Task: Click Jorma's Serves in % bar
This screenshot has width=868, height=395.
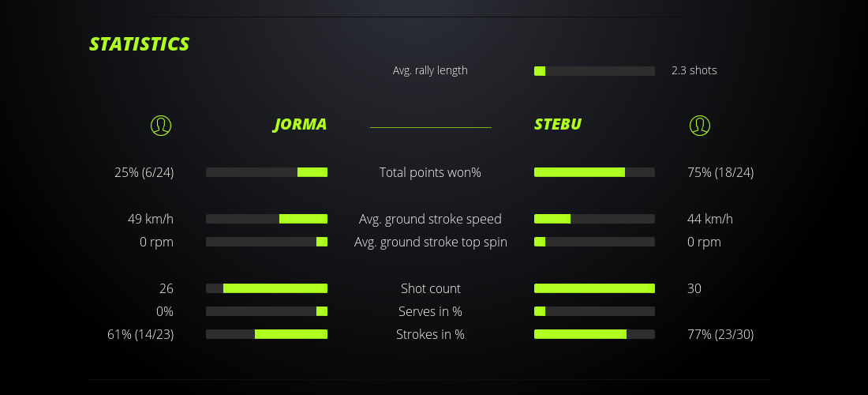Action: pos(267,311)
